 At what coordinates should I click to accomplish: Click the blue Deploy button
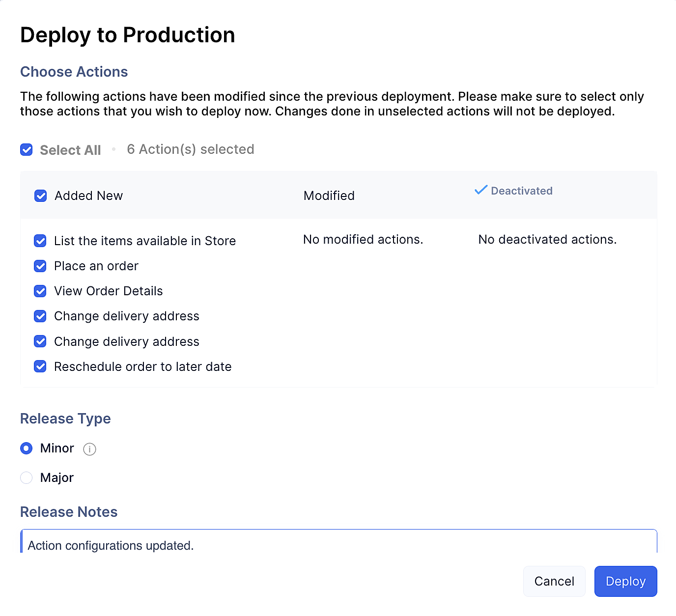coord(625,581)
